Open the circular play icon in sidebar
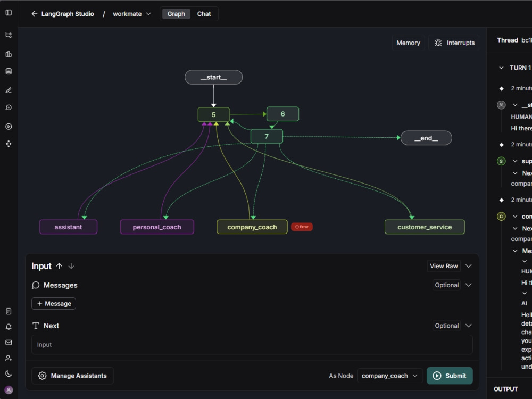The height and width of the screenshot is (399, 532). pyautogui.click(x=9, y=127)
